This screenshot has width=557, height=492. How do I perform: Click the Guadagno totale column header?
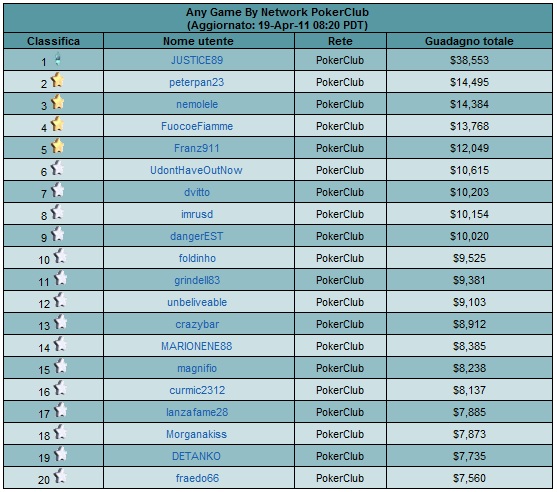tap(469, 41)
